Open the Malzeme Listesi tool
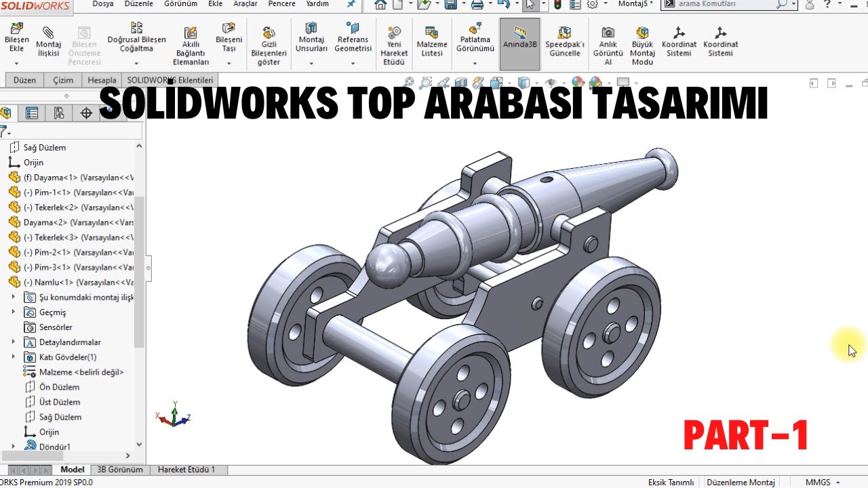 click(431, 42)
